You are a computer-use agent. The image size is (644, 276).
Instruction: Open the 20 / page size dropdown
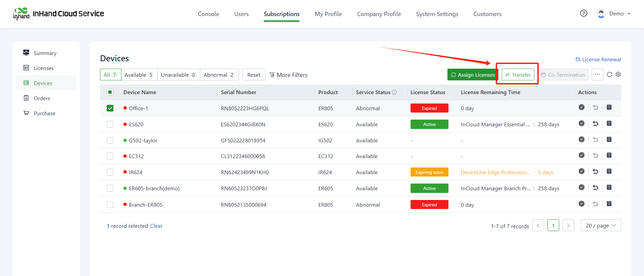pyautogui.click(x=601, y=225)
